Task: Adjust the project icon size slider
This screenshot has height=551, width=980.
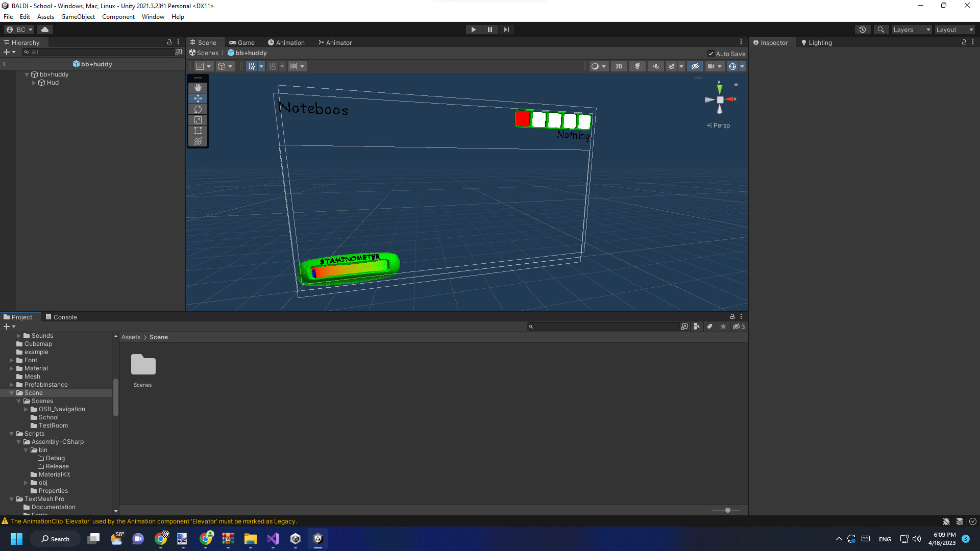Action: (x=728, y=510)
